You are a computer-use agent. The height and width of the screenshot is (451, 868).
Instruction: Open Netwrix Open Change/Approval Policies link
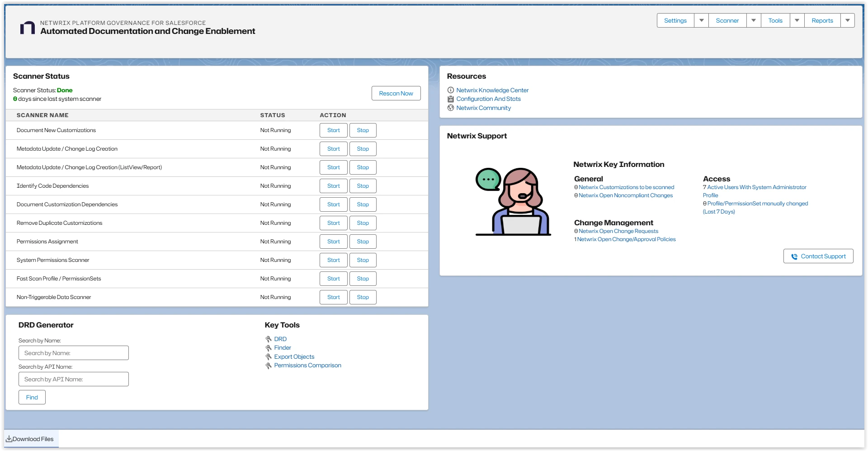(x=626, y=239)
